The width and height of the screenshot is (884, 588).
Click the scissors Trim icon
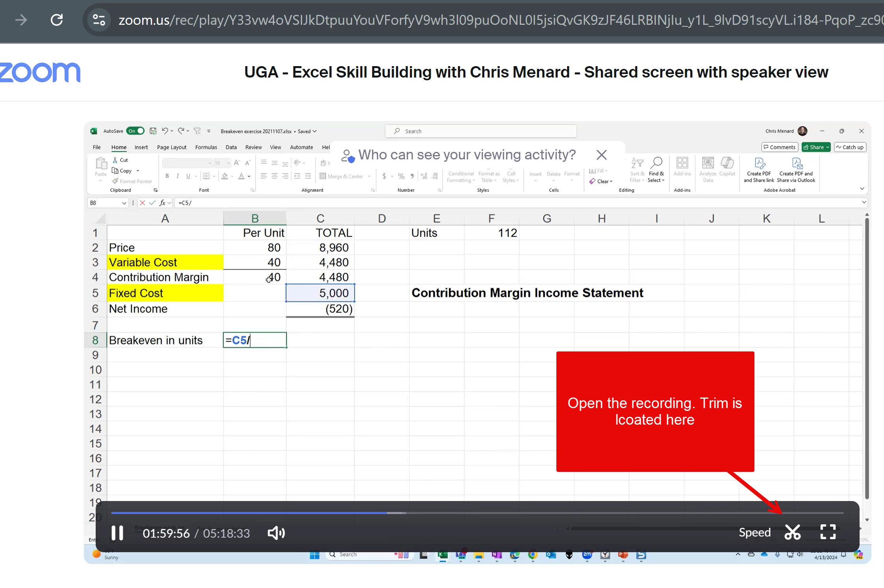(792, 532)
